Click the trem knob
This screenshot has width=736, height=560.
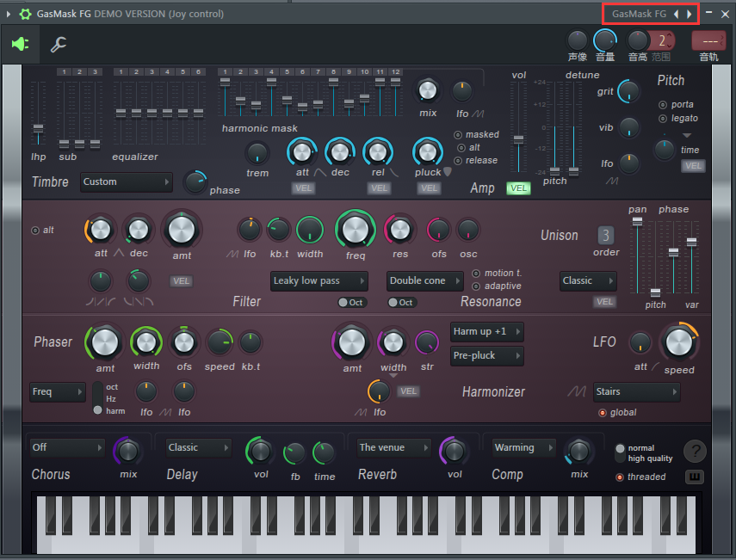pos(257,153)
